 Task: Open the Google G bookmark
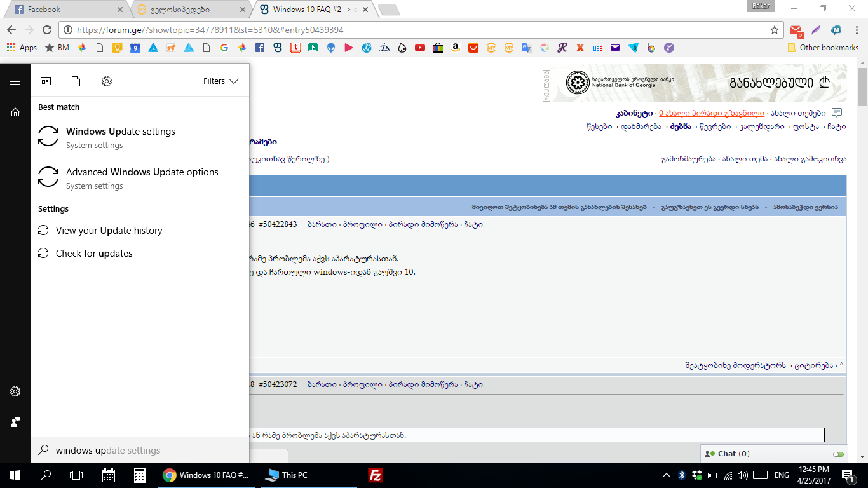pos(224,48)
